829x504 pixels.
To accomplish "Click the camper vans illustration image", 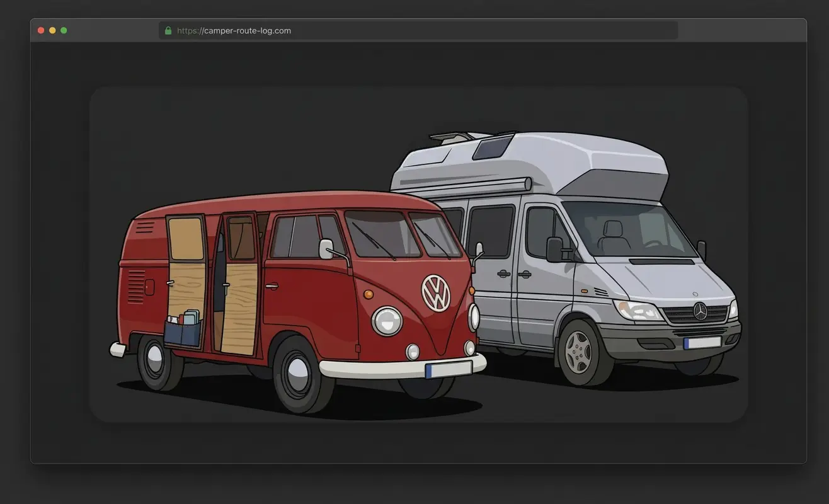I will click(x=418, y=254).
